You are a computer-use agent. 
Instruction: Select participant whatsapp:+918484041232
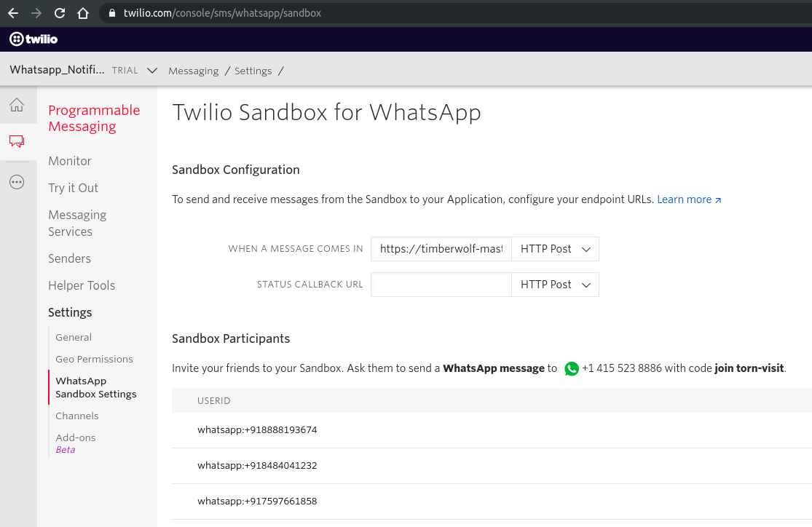pyautogui.click(x=257, y=465)
